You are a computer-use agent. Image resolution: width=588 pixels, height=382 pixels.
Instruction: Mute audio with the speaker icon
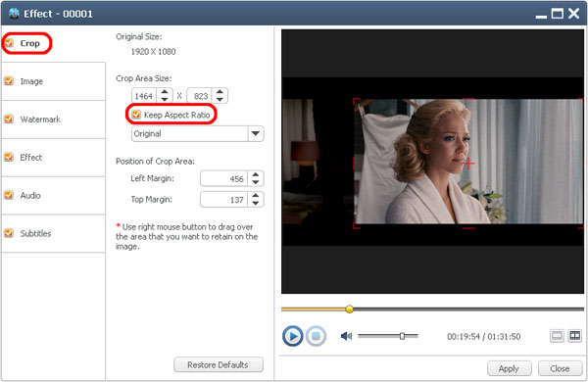(346, 336)
